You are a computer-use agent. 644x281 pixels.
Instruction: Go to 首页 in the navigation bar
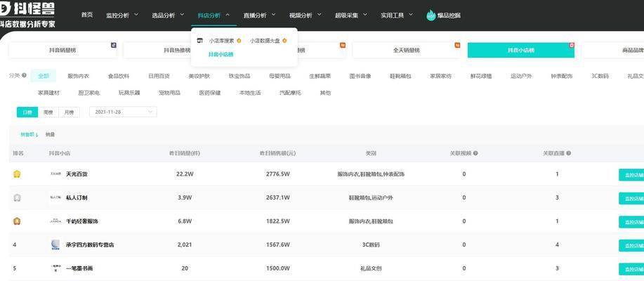tap(87, 15)
